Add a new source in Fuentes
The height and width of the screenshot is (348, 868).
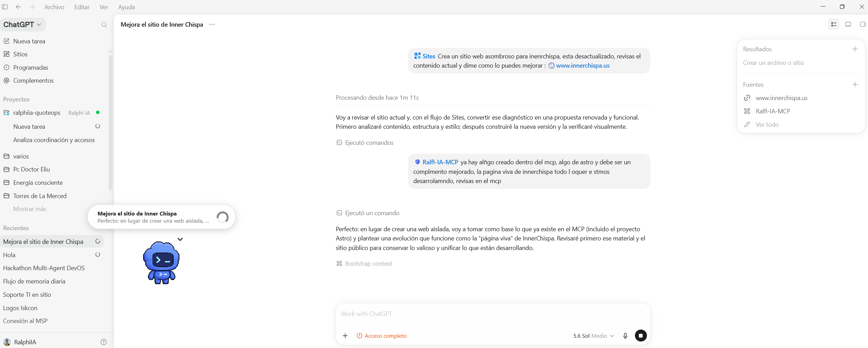point(855,84)
